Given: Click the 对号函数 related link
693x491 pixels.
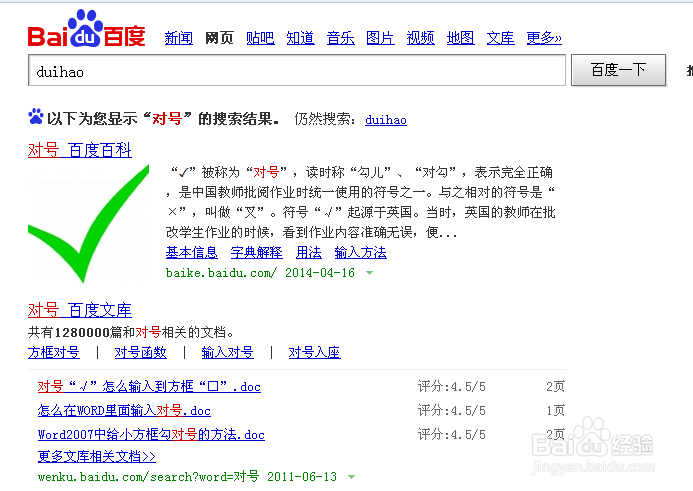Looking at the screenshot, I should (x=141, y=352).
